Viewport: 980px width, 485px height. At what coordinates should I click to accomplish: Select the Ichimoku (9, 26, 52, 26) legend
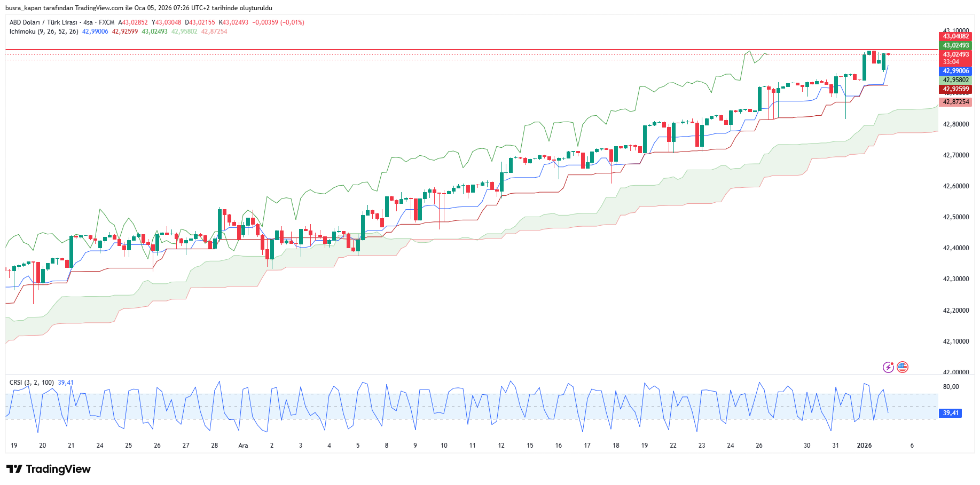[44, 31]
